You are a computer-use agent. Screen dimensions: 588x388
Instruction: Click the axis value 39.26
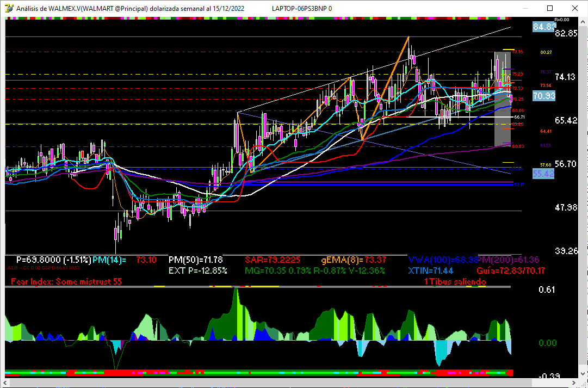(x=566, y=251)
